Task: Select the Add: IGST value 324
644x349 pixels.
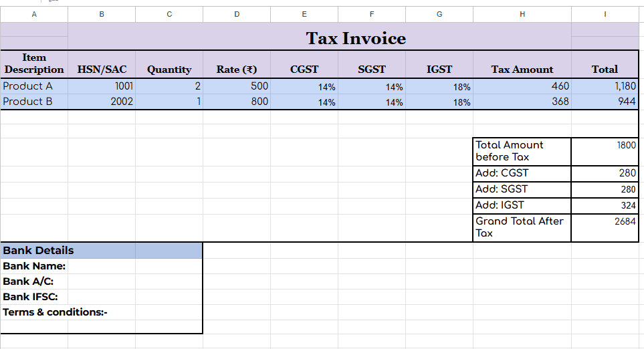Action: point(607,205)
